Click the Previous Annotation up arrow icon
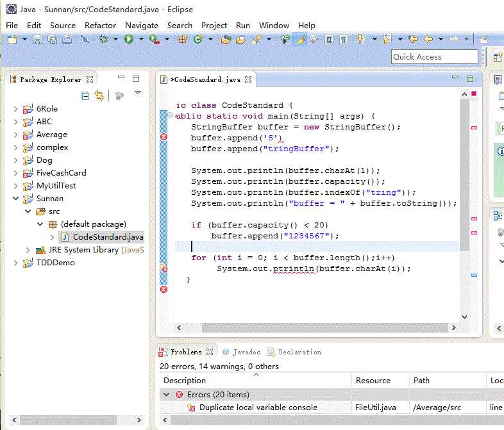The width and height of the screenshot is (504, 430). [x=386, y=39]
